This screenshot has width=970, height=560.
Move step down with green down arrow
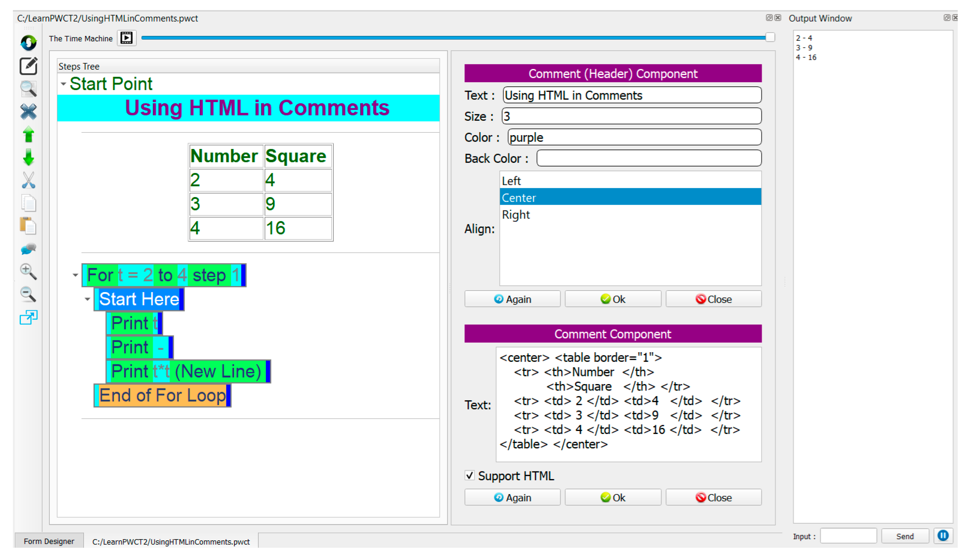click(29, 157)
